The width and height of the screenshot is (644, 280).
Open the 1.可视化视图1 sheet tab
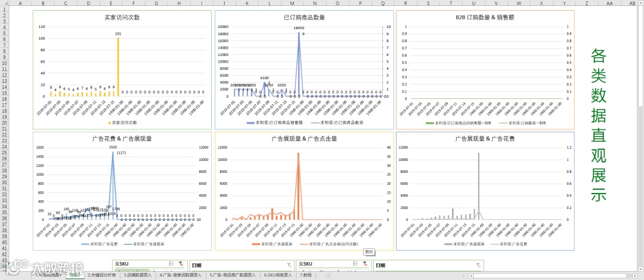click(48, 275)
